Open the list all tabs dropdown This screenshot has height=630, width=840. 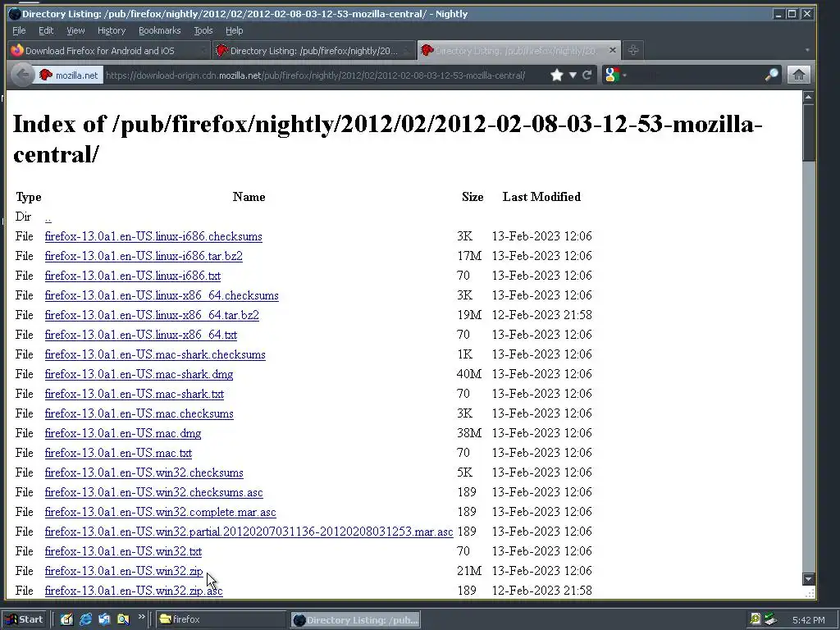click(807, 50)
